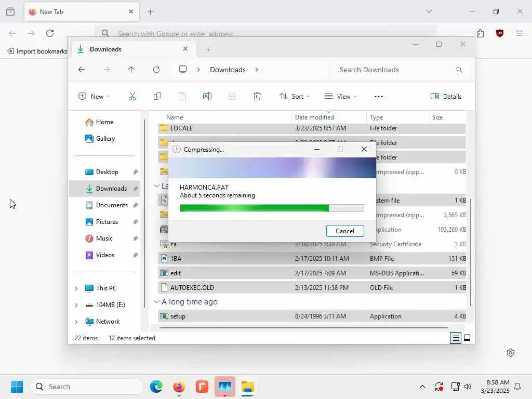
Task: Switch to details list view layout
Action: pos(456,338)
